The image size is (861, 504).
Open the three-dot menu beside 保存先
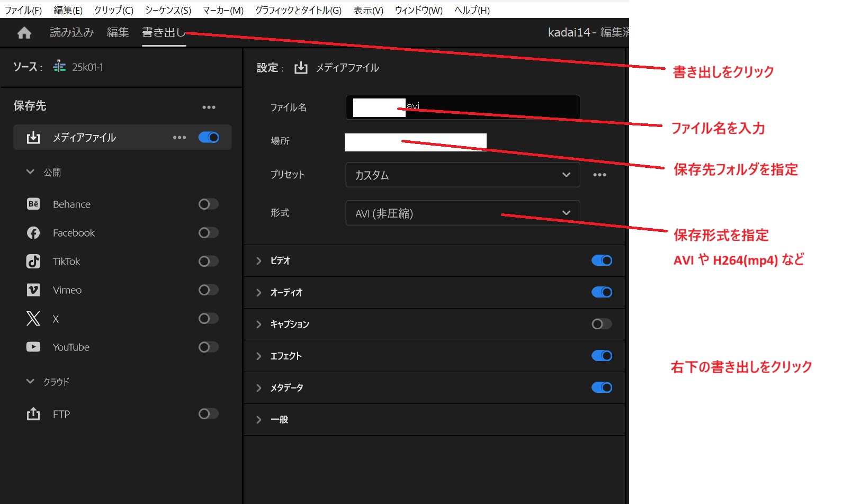tap(209, 107)
